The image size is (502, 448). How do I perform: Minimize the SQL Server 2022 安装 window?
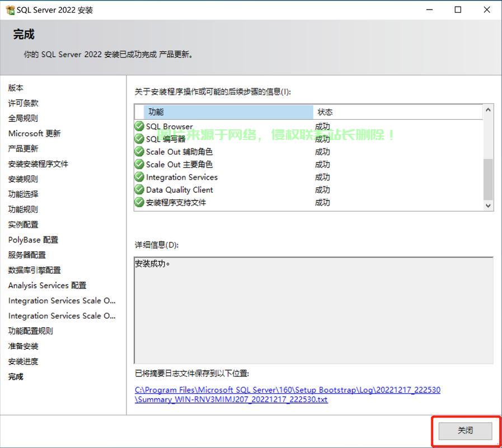pyautogui.click(x=430, y=10)
